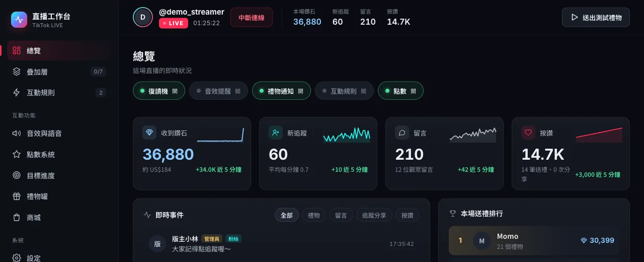644x262 pixels.
Task: Click the header 新追蹤 value 60
Action: click(338, 22)
